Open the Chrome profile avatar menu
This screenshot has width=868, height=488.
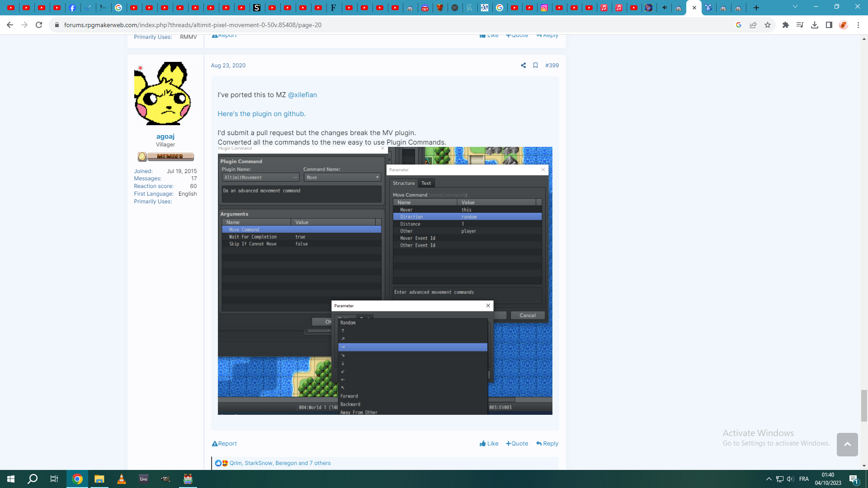844,25
